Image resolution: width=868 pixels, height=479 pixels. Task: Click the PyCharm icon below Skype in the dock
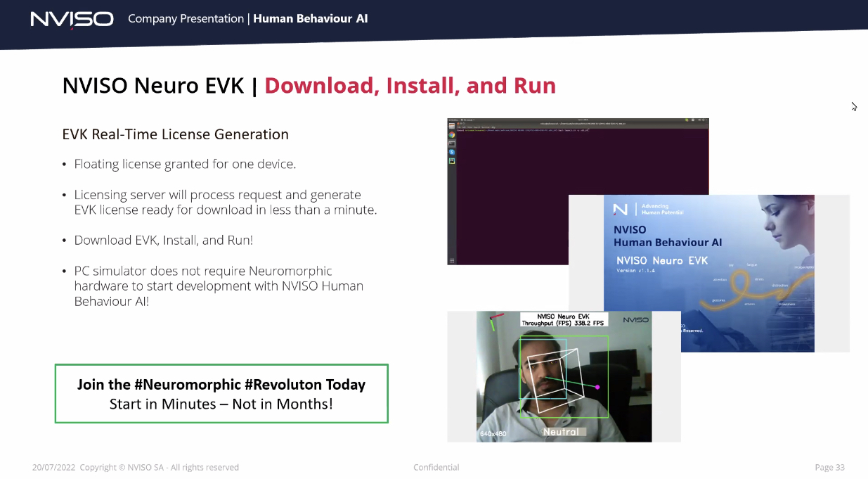452,161
